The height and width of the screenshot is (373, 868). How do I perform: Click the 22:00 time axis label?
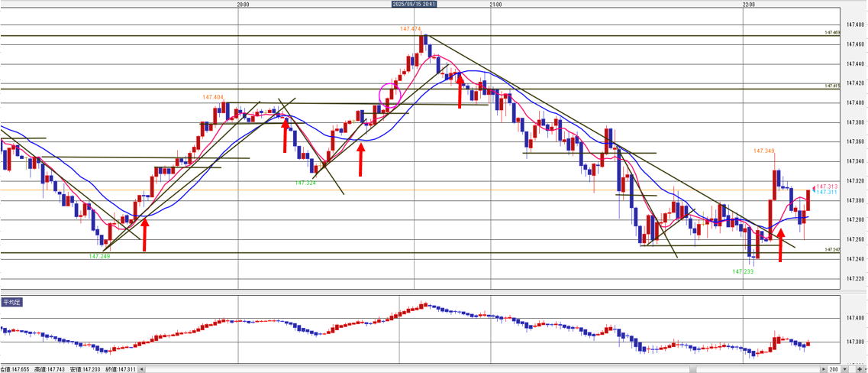point(749,5)
